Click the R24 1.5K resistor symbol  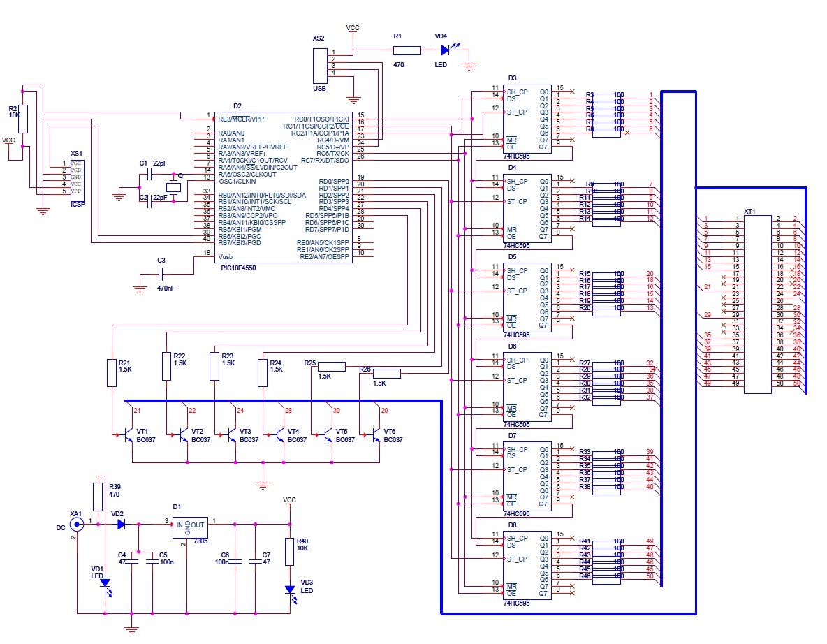[x=263, y=373]
